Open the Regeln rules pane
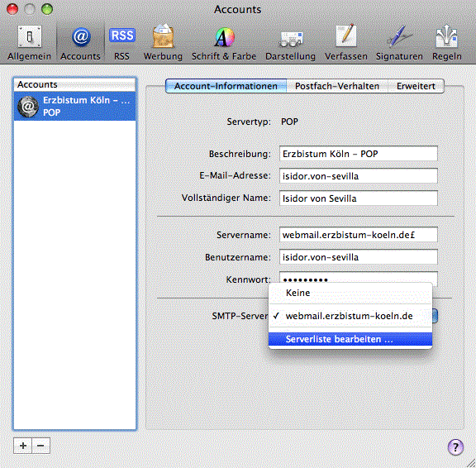 447,43
